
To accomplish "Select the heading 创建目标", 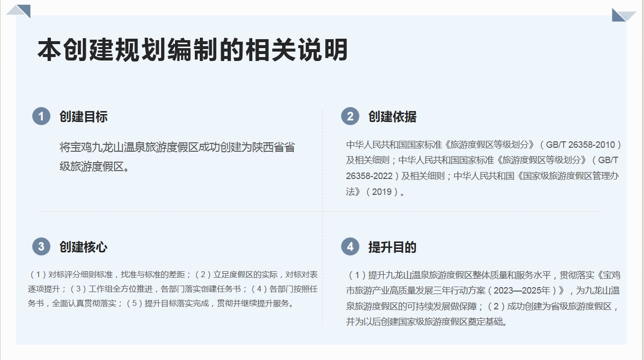I will coord(83,117).
